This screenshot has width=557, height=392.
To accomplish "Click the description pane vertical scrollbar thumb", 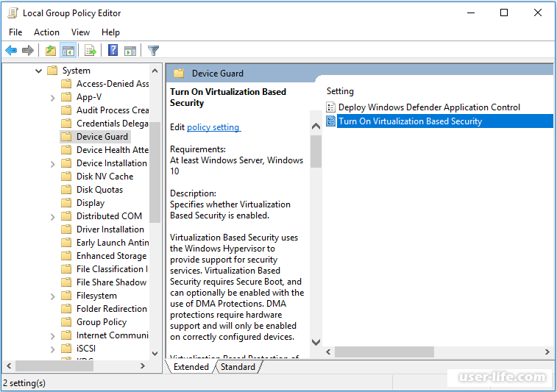I will coord(316,152).
